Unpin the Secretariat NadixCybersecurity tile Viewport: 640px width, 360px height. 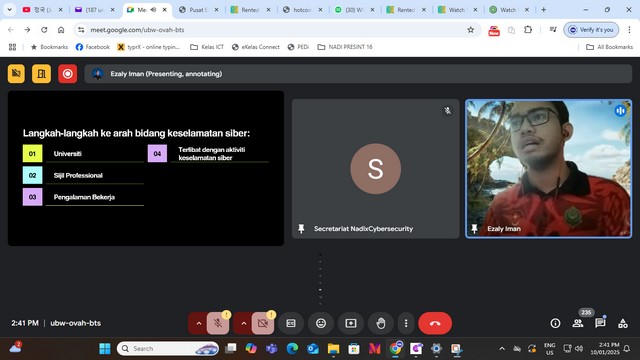point(301,229)
